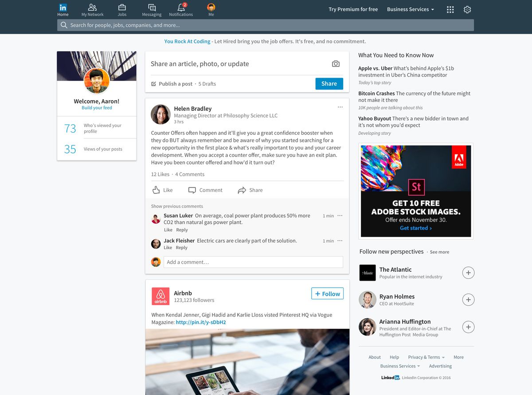Share Helen Bradley's post

250,190
